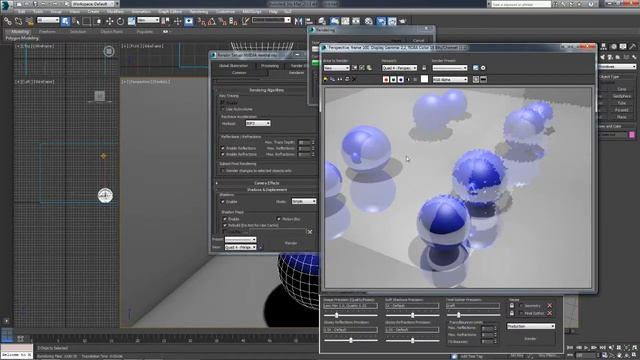Click the lock icon beside Viewport dropdown
Viewport: 640px width, 360px height.
point(424,68)
